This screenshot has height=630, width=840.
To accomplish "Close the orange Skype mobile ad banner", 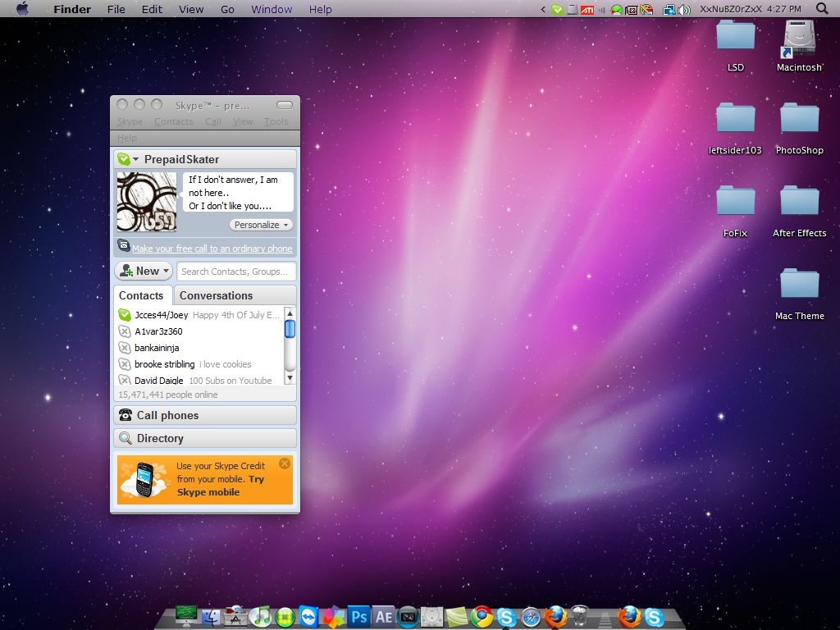I will tap(285, 463).
